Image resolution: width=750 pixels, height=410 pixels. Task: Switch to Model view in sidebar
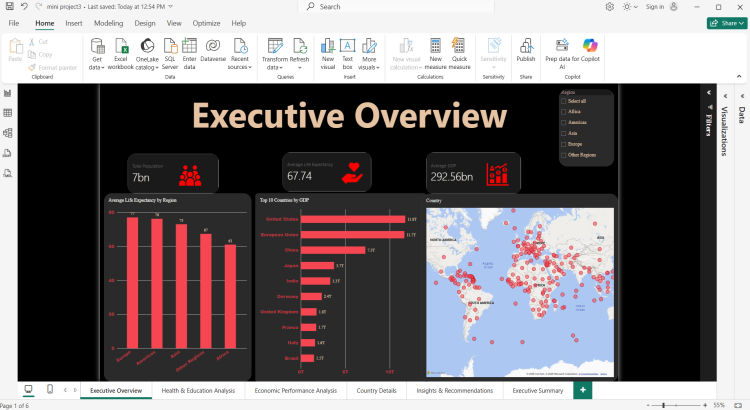click(8, 133)
